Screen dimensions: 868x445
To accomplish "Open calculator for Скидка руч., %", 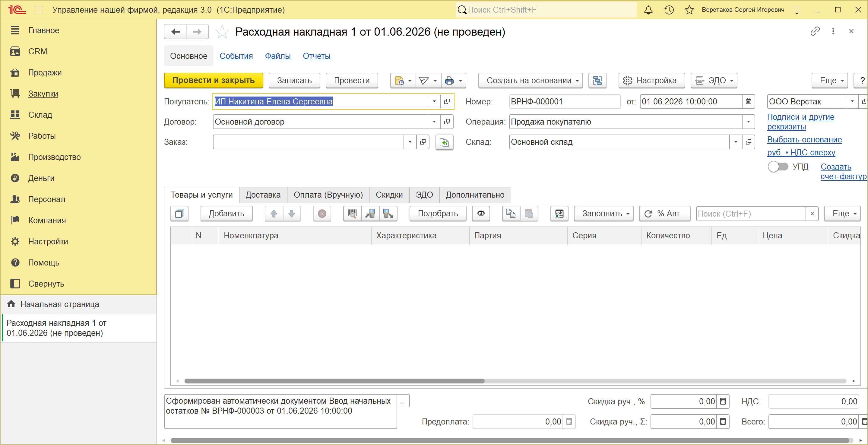I will pos(723,402).
